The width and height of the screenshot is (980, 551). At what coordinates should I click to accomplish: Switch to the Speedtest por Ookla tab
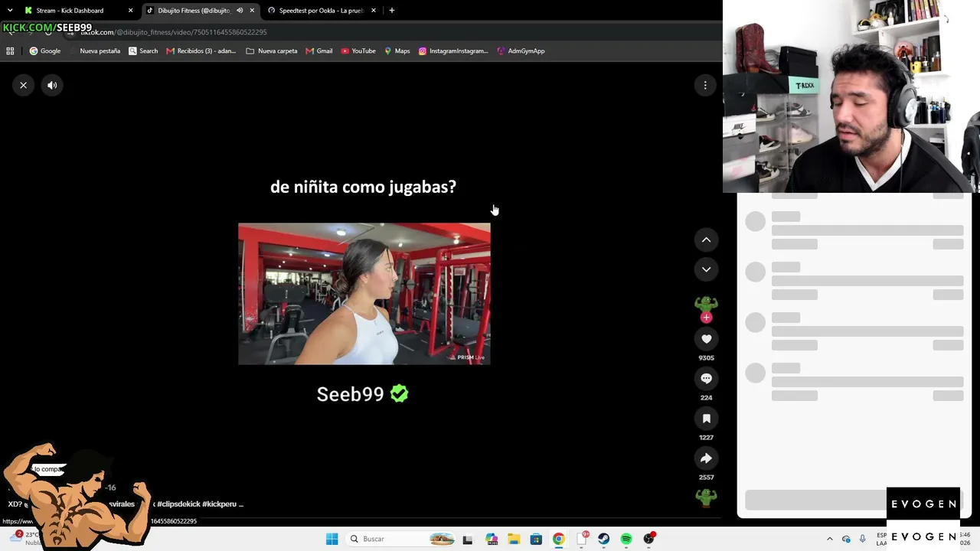tap(322, 11)
